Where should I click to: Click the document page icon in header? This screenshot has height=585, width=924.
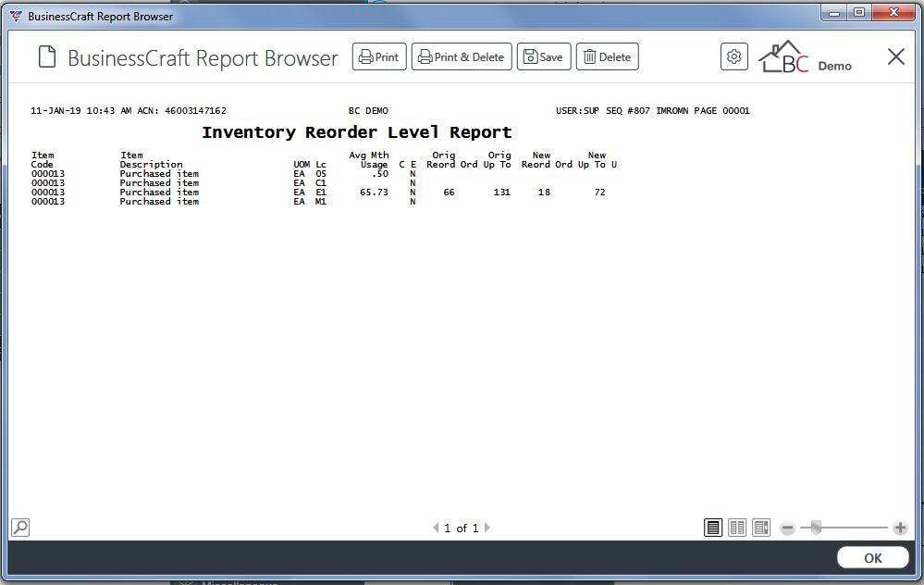pyautogui.click(x=47, y=57)
